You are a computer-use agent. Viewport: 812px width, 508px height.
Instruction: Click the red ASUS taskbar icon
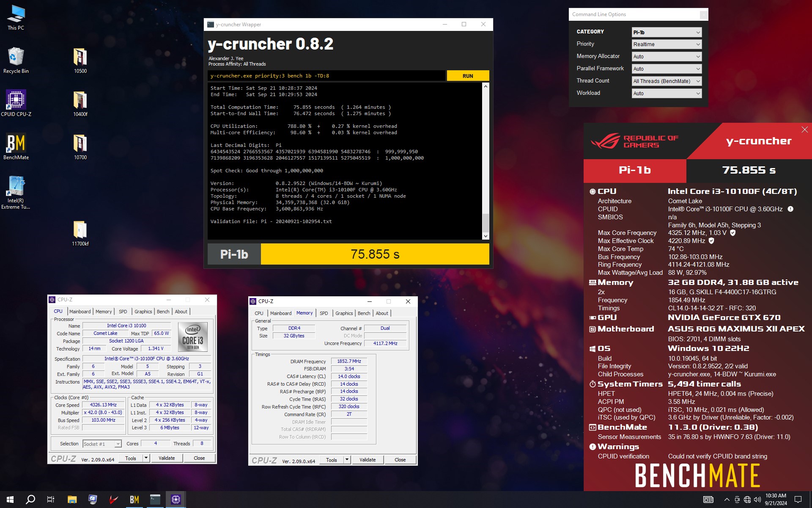(113, 500)
